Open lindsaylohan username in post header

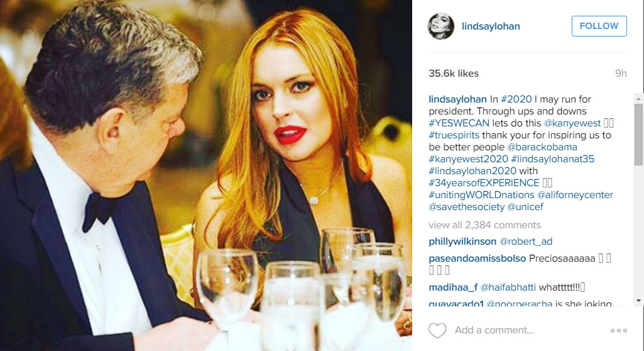(491, 26)
